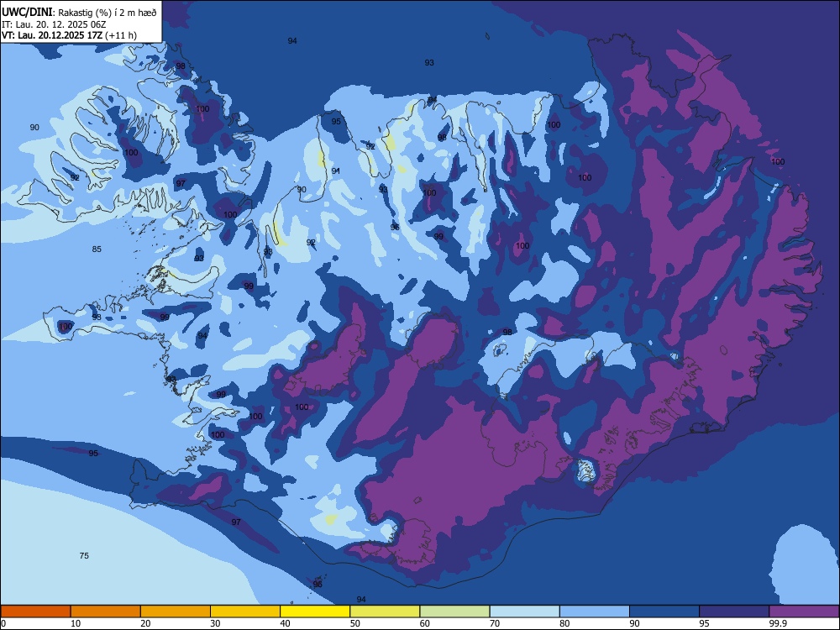This screenshot has height=630, width=840.
Task: Select the sky blue 80–90 legend swatch
Action: (595, 612)
